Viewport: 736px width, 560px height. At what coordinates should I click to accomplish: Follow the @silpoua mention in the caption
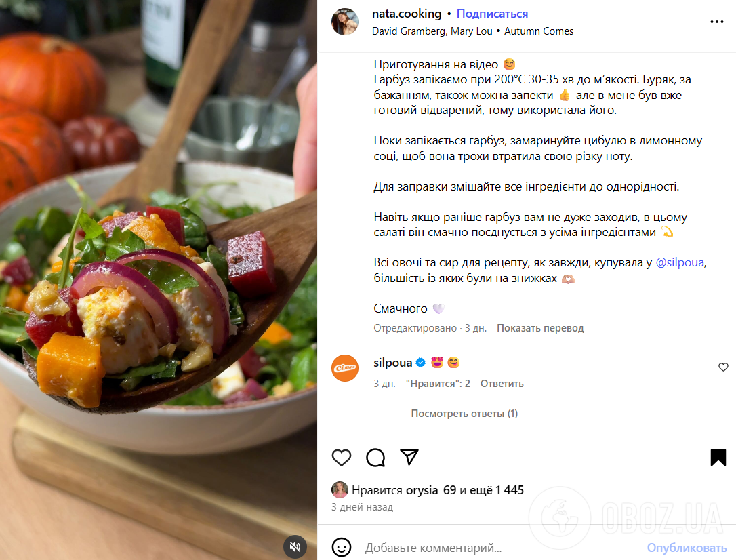(x=680, y=262)
